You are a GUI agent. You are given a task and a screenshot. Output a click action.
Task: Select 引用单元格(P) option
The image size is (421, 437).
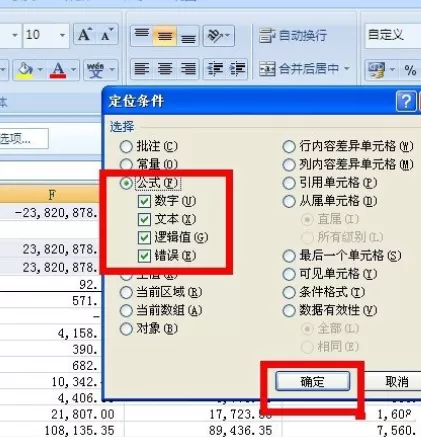point(330,183)
